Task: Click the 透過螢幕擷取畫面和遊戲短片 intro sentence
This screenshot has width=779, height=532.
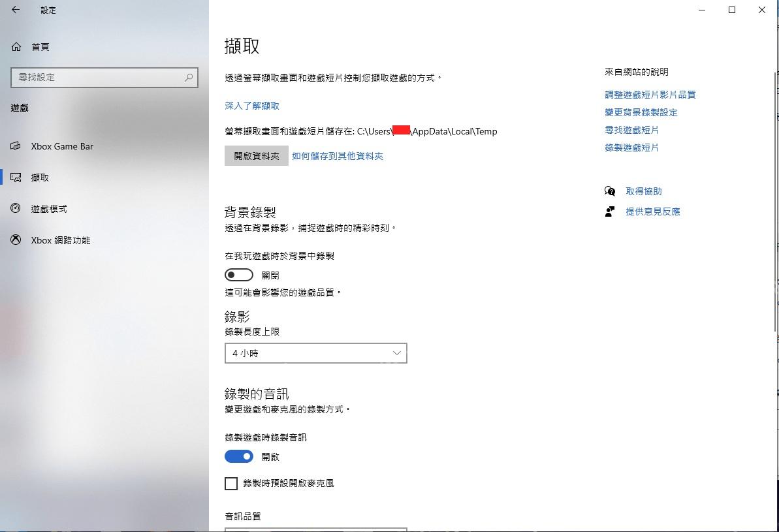Action: coord(334,78)
